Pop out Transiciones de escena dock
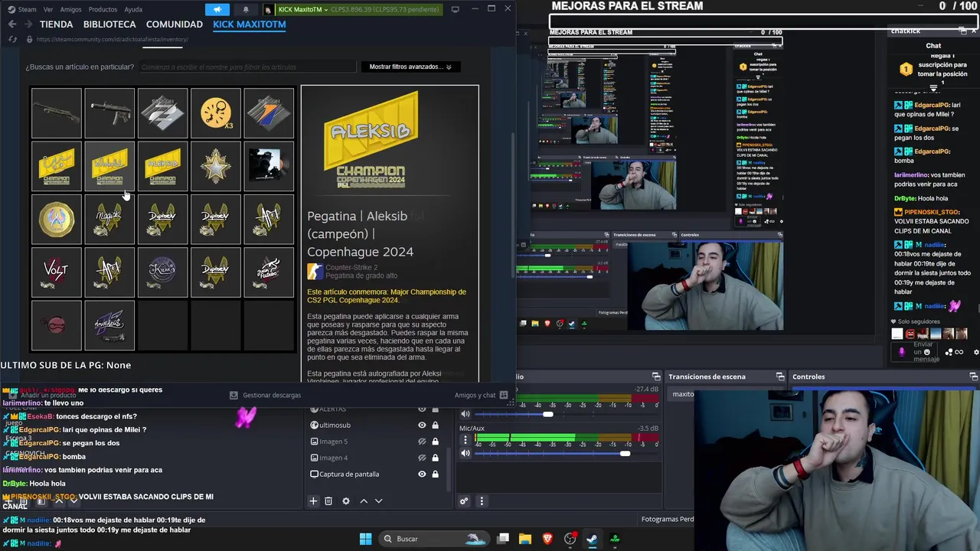Screen dimensions: 980x551 click(x=780, y=377)
